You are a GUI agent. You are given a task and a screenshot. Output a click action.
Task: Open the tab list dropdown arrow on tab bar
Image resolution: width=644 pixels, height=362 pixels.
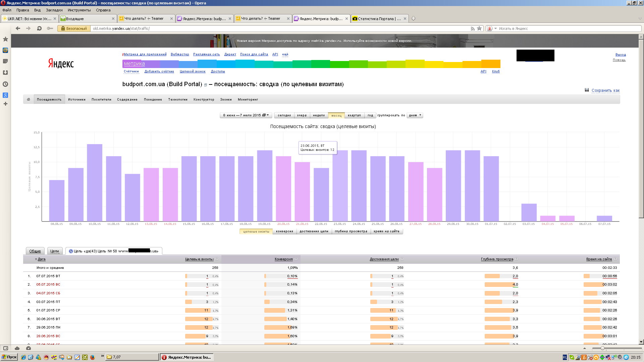tap(640, 18)
